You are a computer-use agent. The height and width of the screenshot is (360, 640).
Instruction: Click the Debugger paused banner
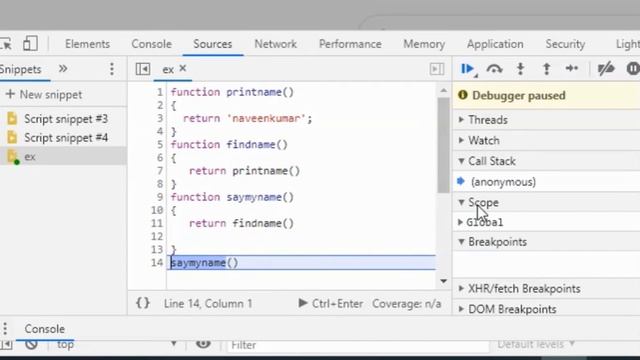tap(547, 96)
